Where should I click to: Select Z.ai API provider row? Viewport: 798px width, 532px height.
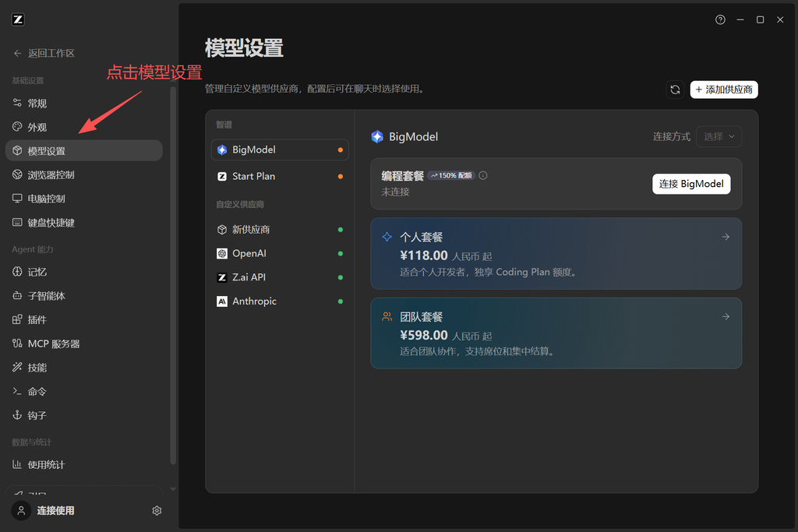(x=280, y=277)
